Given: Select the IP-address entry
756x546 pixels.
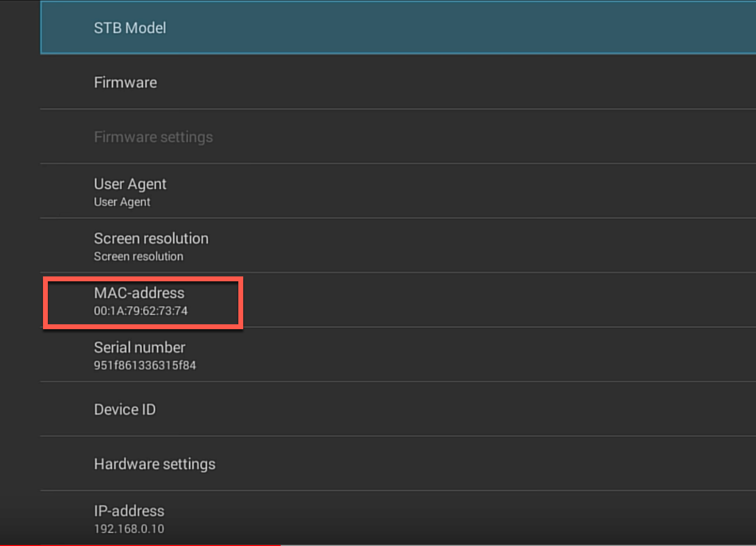Looking at the screenshot, I should coord(398,518).
